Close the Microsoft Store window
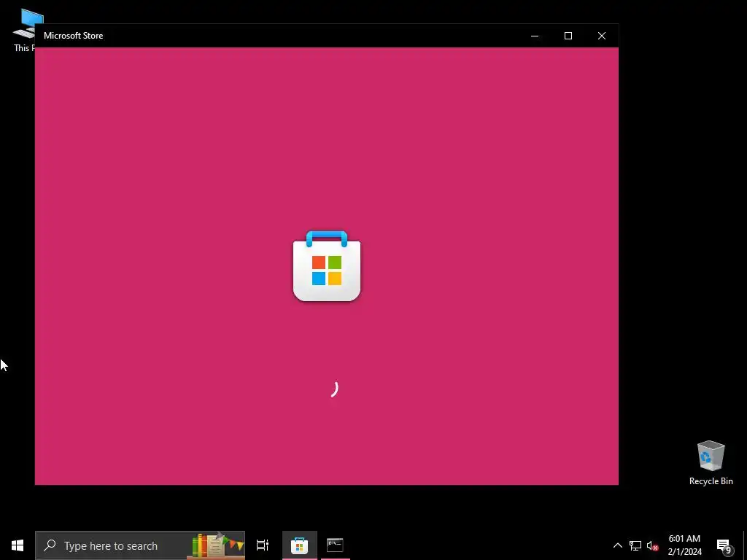The height and width of the screenshot is (560, 747). (x=602, y=36)
